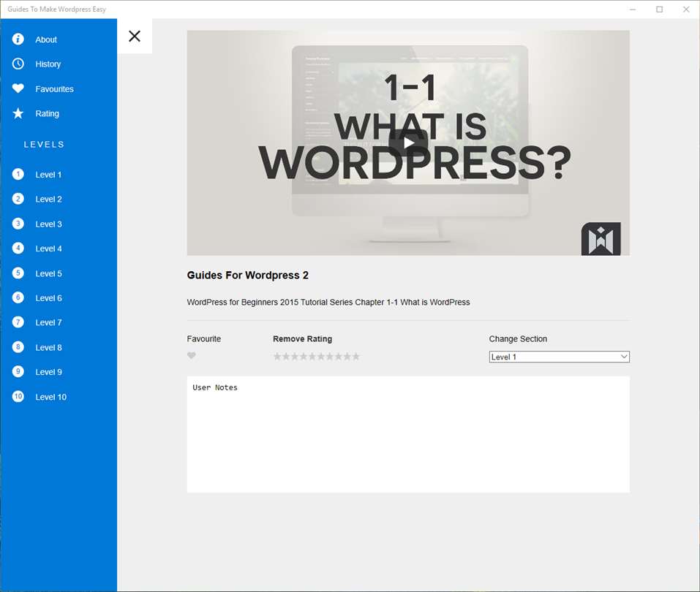Click the Change Section label
Screen dimensions: 700x592
[x=518, y=339]
